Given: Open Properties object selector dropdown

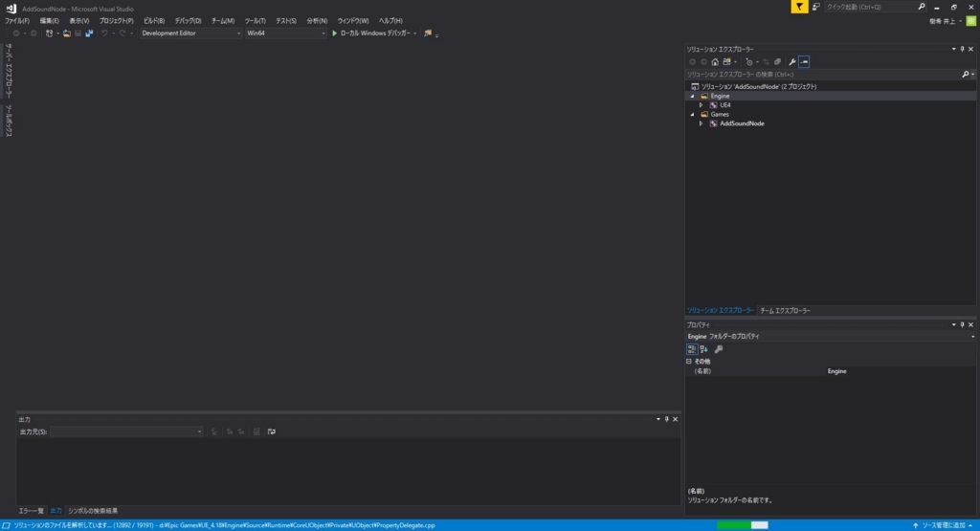Looking at the screenshot, I should [972, 337].
